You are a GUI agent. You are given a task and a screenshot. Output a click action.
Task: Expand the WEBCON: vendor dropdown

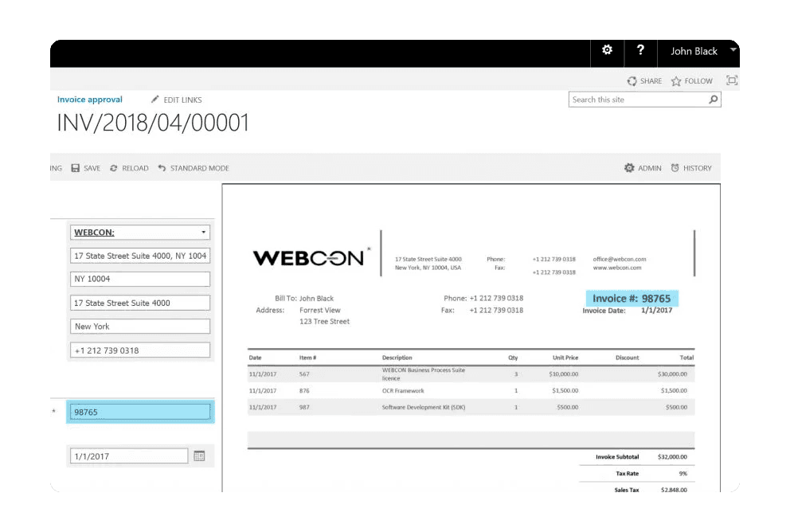point(204,233)
